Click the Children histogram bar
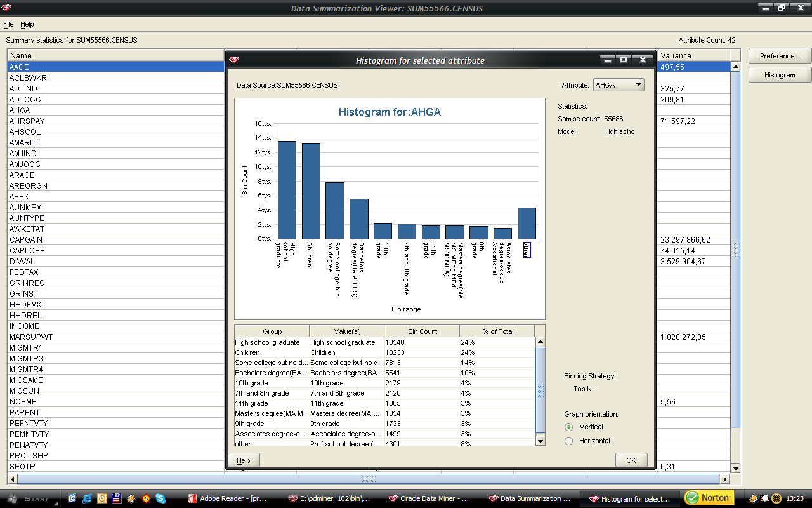812x508 pixels. pyautogui.click(x=311, y=191)
